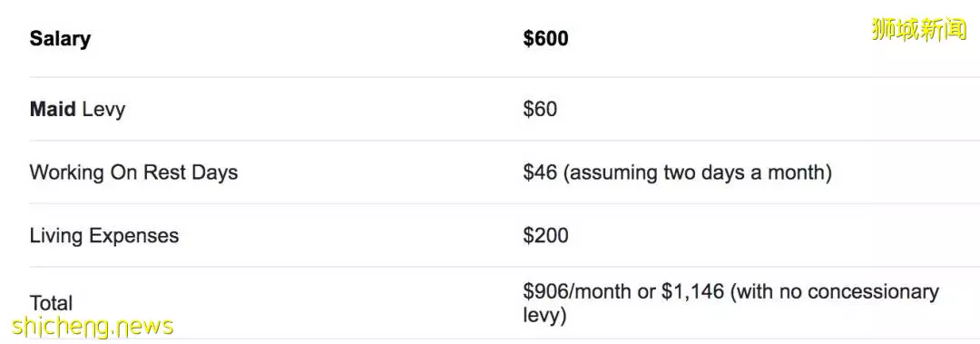
Task: Click the text assuming two days a month
Action: [698, 172]
